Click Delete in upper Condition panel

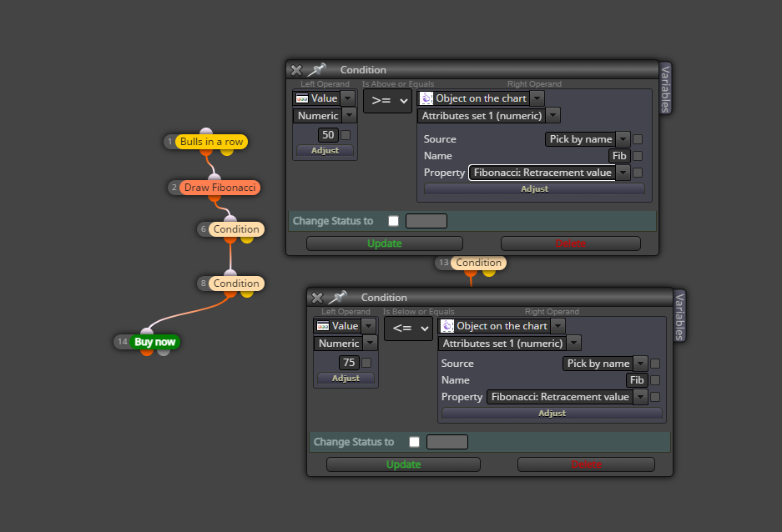pyautogui.click(x=571, y=243)
